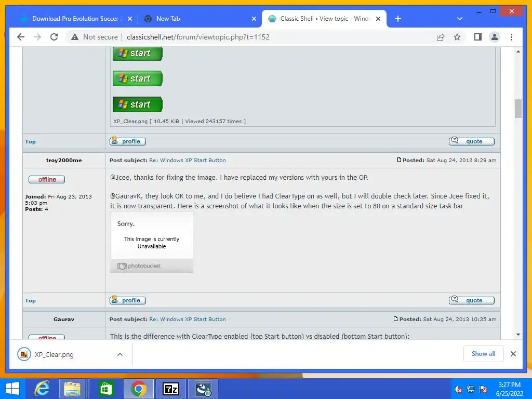Open troy2000me username

[x=64, y=160]
